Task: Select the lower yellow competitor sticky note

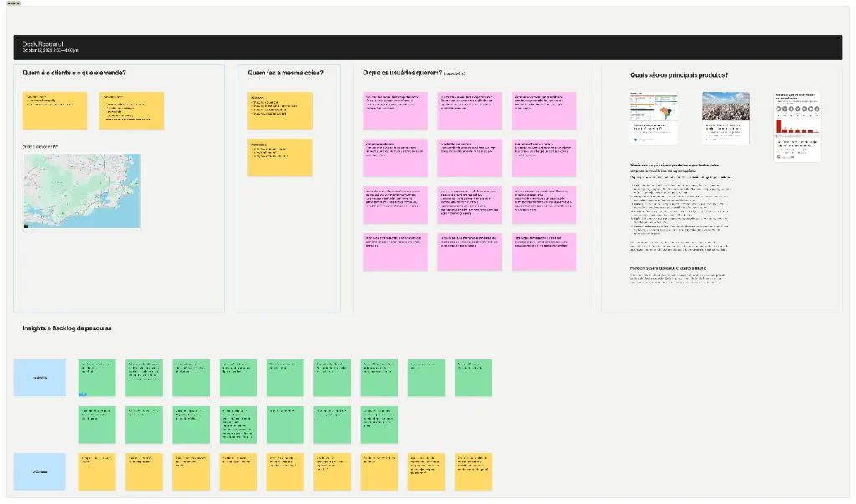Action: tap(280, 157)
